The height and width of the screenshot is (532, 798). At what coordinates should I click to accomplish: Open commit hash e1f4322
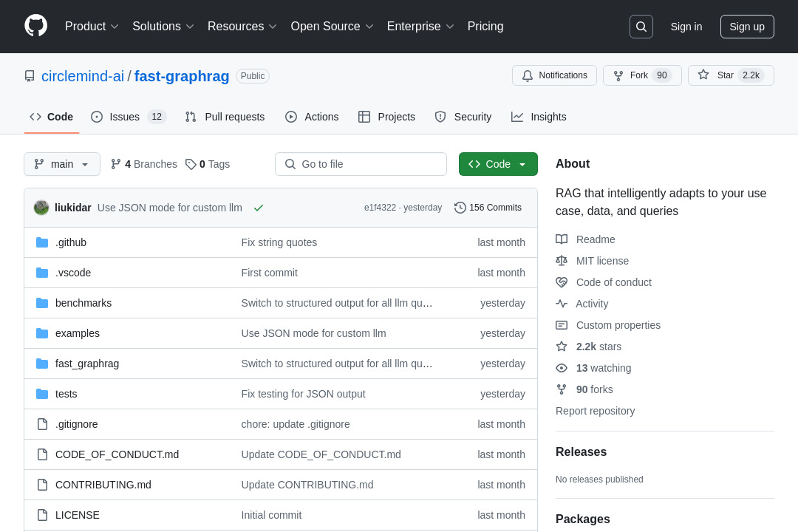380,208
